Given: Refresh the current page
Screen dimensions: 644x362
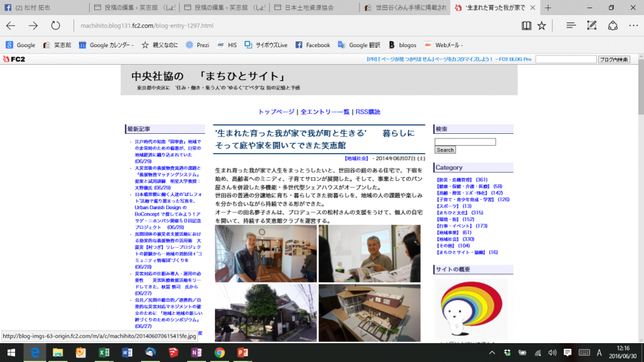Looking at the screenshot, I should click(x=55, y=25).
